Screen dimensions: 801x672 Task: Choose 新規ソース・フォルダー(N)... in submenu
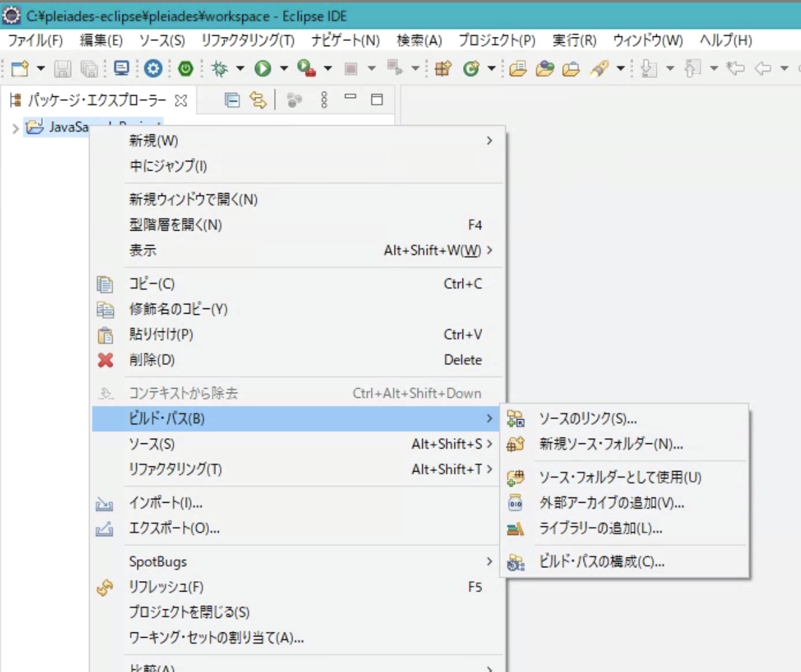pos(624,444)
